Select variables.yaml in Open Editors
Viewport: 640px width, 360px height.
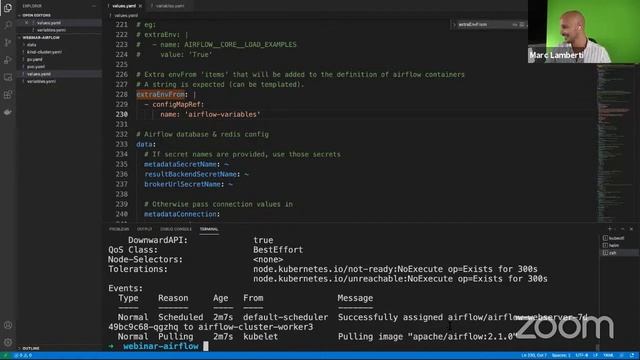coord(51,30)
